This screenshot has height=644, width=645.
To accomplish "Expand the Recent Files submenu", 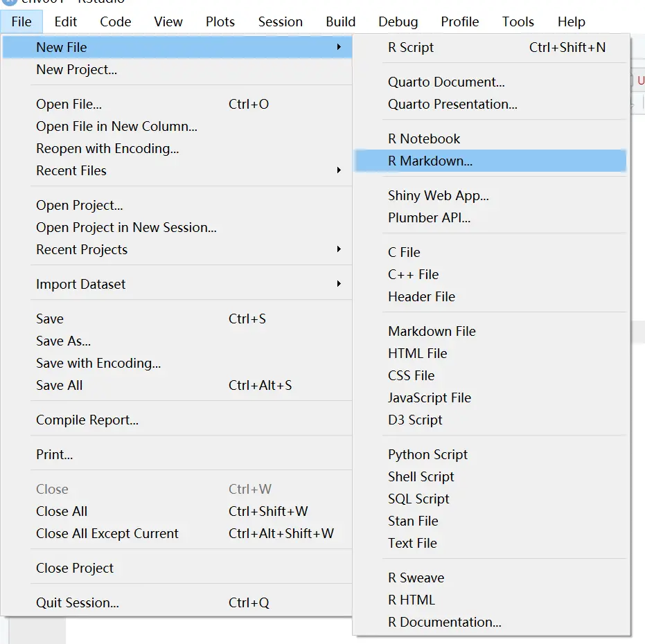I will pos(177,170).
